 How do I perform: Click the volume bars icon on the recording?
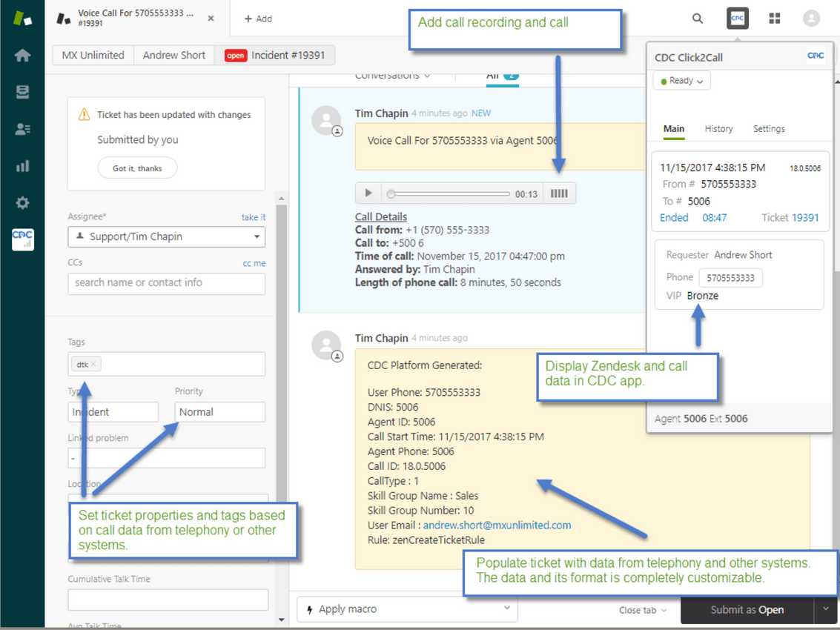coord(558,193)
